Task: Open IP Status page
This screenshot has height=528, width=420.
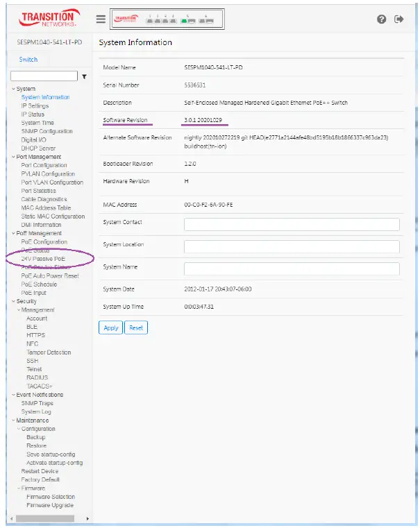Action: [x=33, y=114]
